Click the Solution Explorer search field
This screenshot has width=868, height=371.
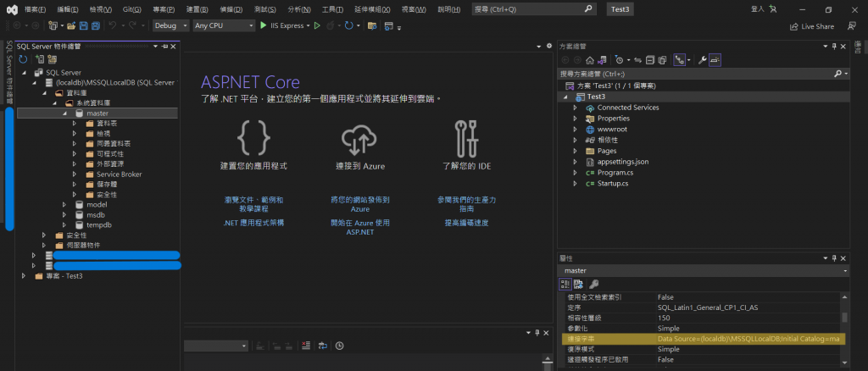click(x=695, y=74)
